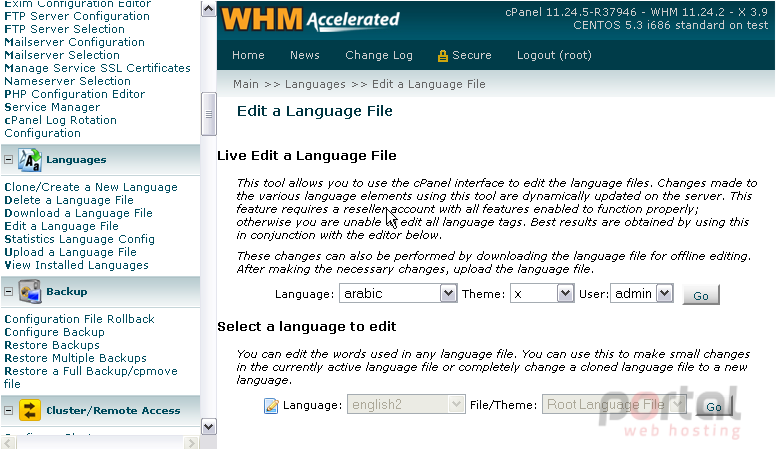Open Nameserver Selection
The image size is (776, 450).
(67, 81)
